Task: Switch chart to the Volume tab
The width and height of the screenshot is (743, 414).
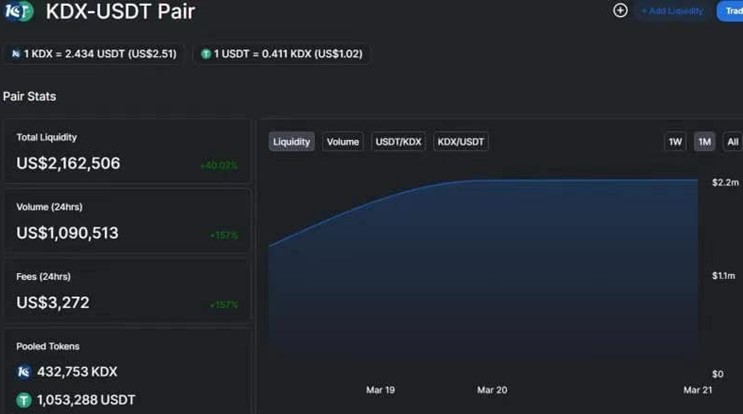Action: pos(343,142)
